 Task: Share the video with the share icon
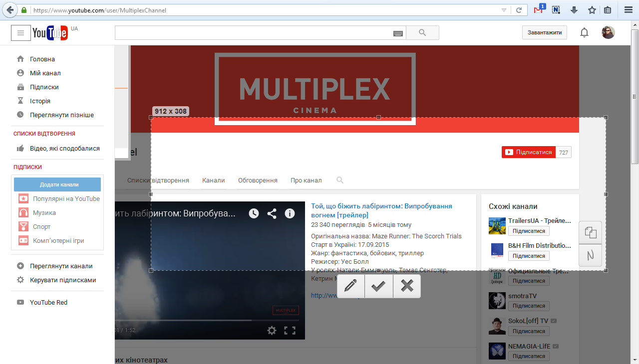[x=272, y=213]
